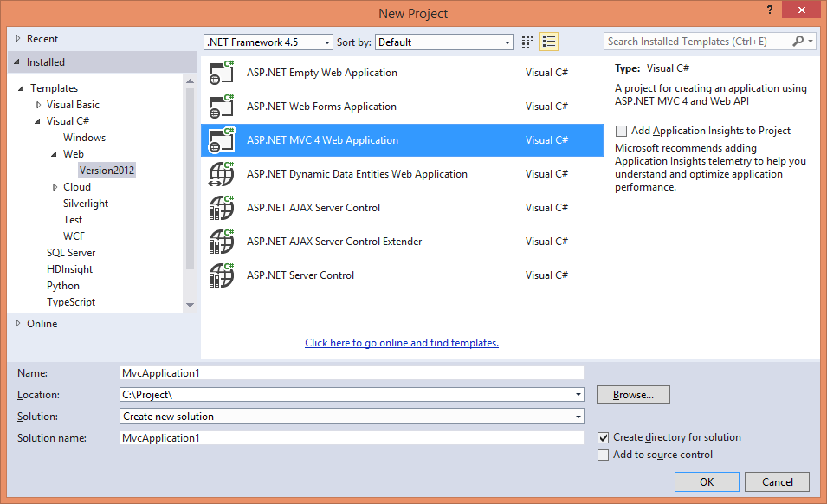This screenshot has height=504, width=827.
Task: Click the tree scrollbar up arrow
Action: point(191,81)
